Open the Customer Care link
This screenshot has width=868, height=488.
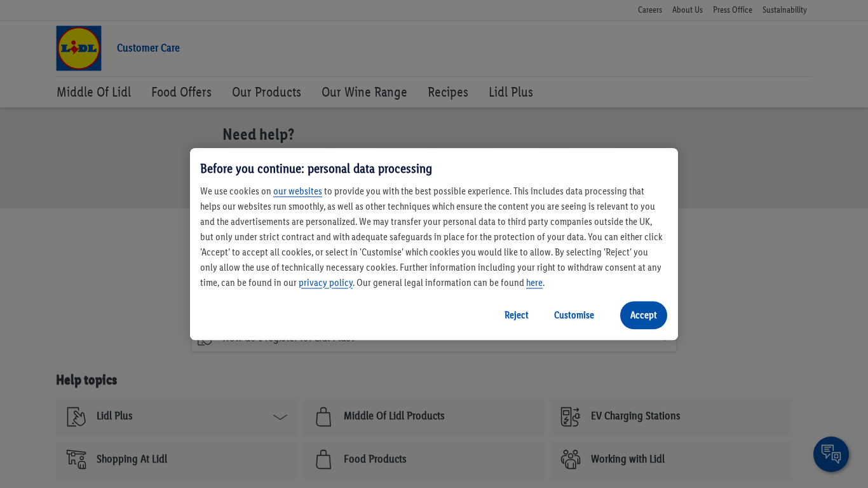pos(148,48)
